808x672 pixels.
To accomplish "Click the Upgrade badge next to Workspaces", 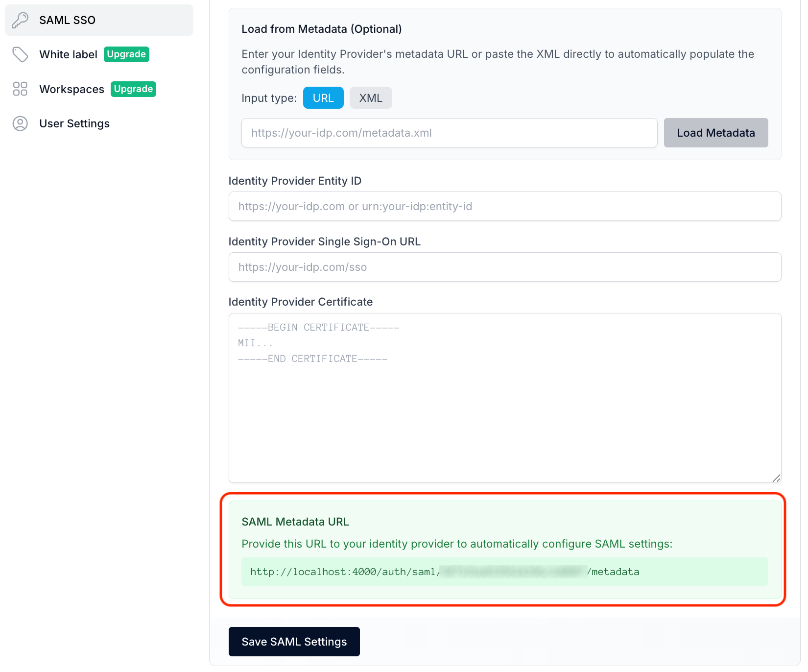I will coord(133,89).
